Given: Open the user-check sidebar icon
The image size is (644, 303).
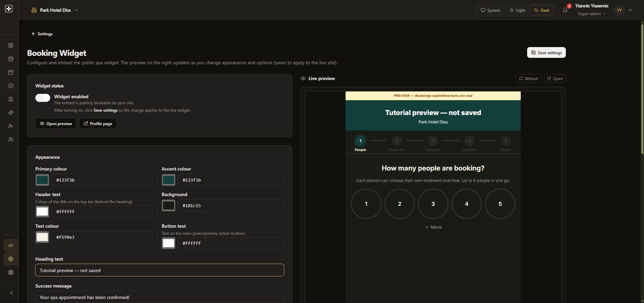Looking at the screenshot, I should pos(11,126).
